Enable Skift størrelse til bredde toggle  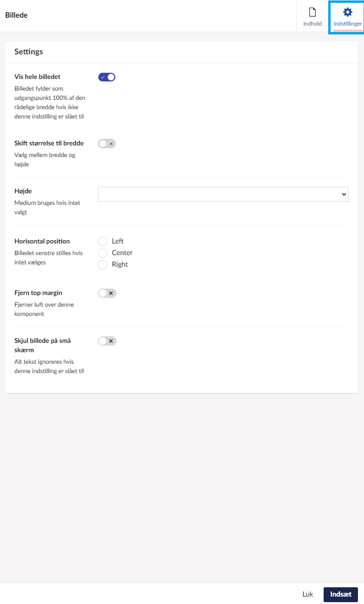click(x=107, y=144)
